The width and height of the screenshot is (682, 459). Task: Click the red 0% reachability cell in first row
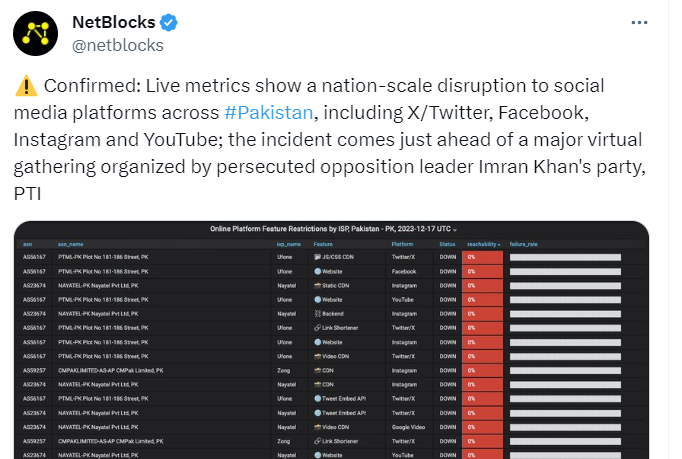click(x=482, y=257)
